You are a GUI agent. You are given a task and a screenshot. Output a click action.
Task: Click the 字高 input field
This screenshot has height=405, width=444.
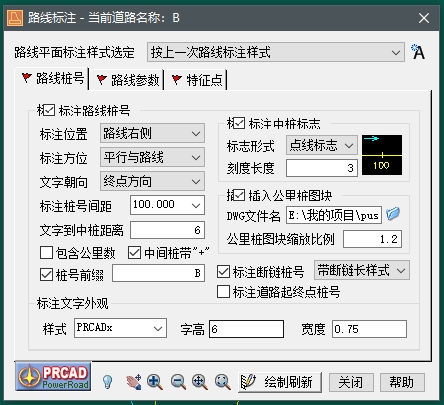point(247,329)
